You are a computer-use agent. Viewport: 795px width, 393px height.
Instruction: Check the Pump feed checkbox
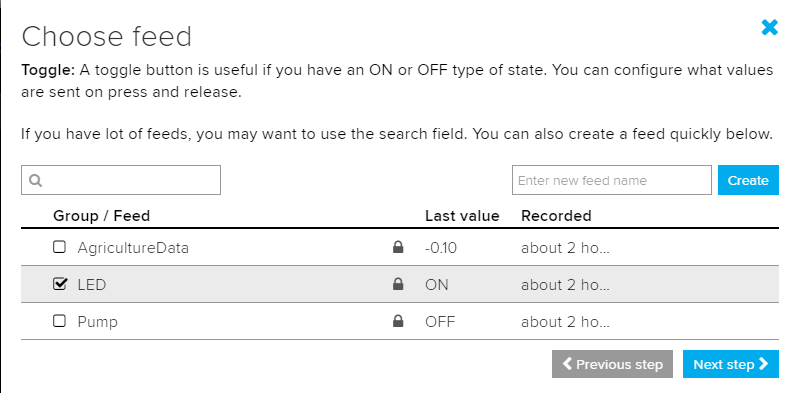click(x=59, y=321)
